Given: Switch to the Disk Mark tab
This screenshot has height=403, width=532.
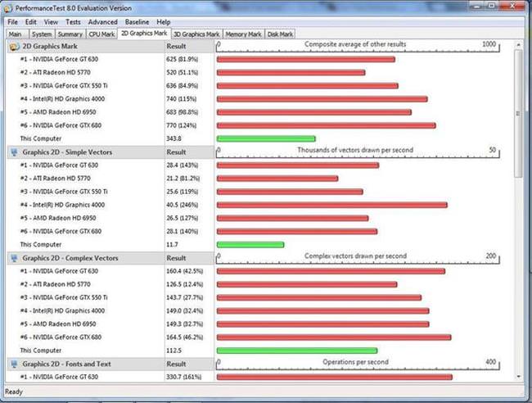Looking at the screenshot, I should (x=280, y=34).
